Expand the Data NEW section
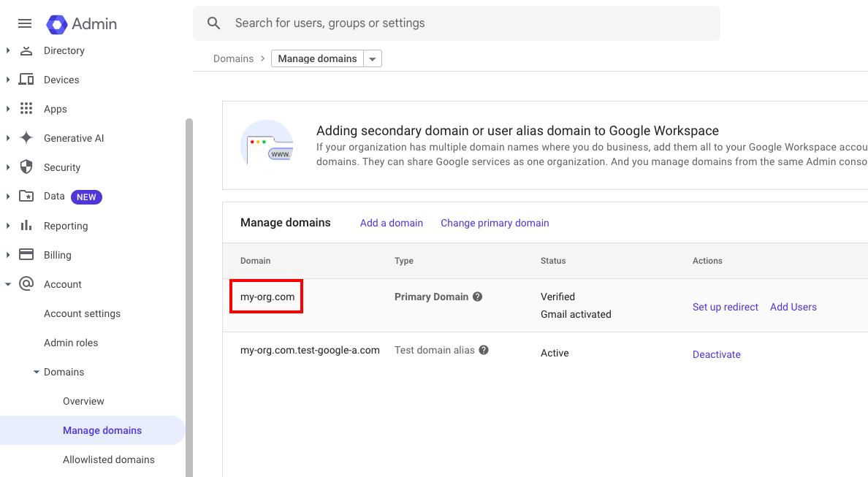The width and height of the screenshot is (868, 477). [x=7, y=196]
